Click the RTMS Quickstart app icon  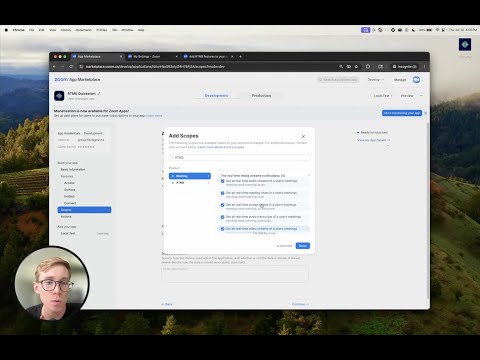[59, 96]
